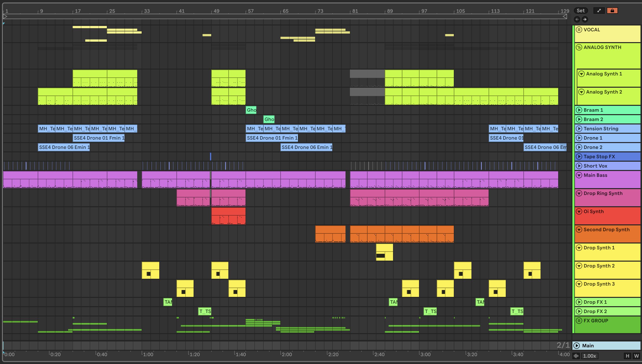Unfold the FX GROUP group track
The width and height of the screenshot is (642, 364).
pyautogui.click(x=579, y=320)
